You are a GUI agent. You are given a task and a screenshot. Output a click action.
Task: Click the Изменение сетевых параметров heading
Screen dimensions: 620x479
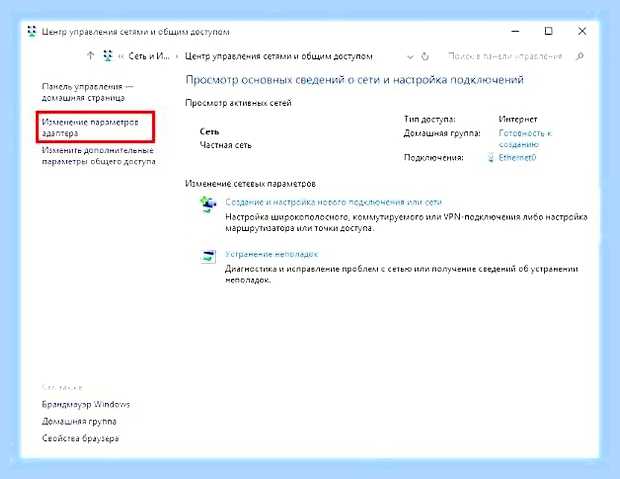click(x=250, y=184)
